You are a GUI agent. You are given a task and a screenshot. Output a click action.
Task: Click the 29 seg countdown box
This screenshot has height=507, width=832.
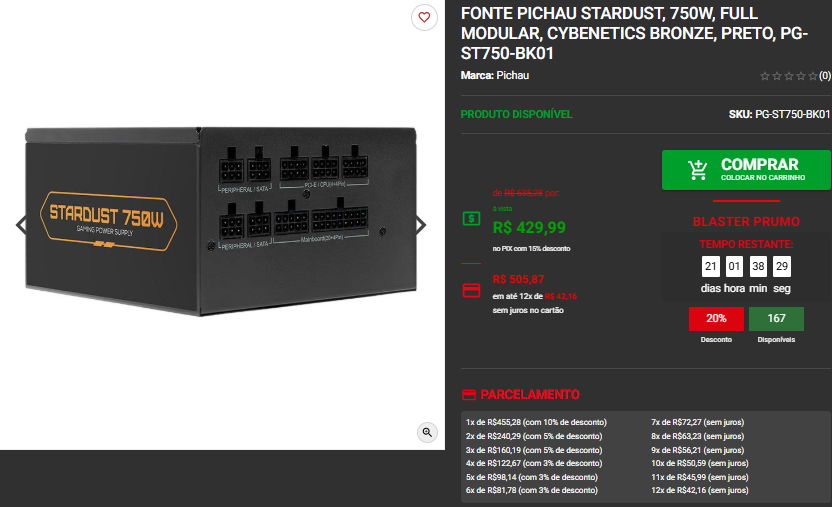782,266
